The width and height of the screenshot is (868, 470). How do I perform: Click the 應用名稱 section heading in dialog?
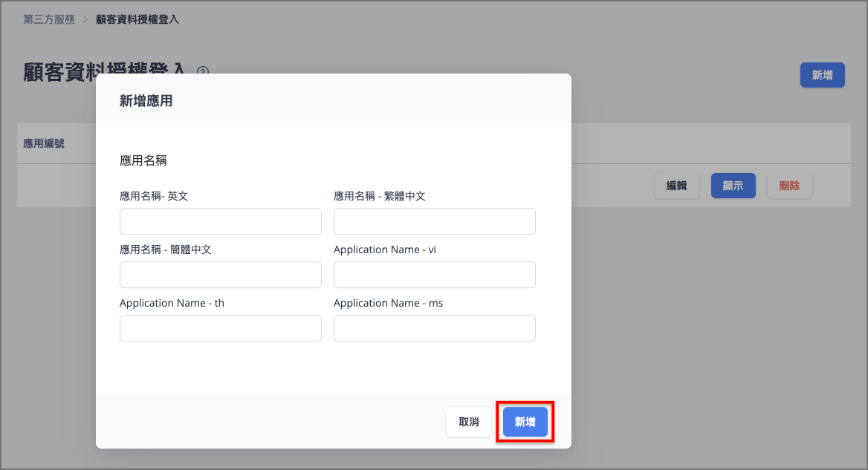143,161
